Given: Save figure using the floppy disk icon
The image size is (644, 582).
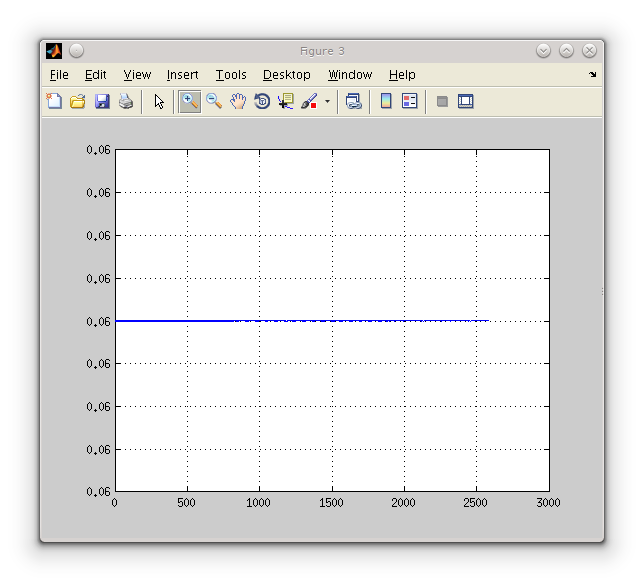Looking at the screenshot, I should (102, 101).
